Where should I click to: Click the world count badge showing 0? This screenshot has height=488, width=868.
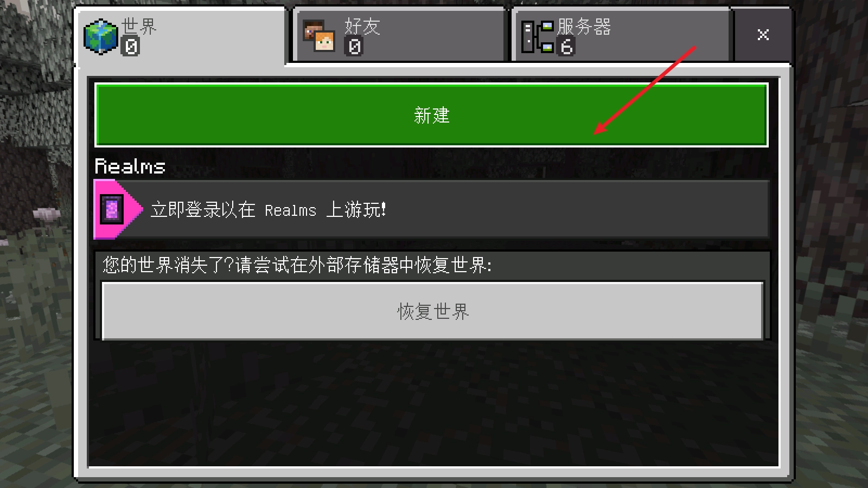[131, 47]
